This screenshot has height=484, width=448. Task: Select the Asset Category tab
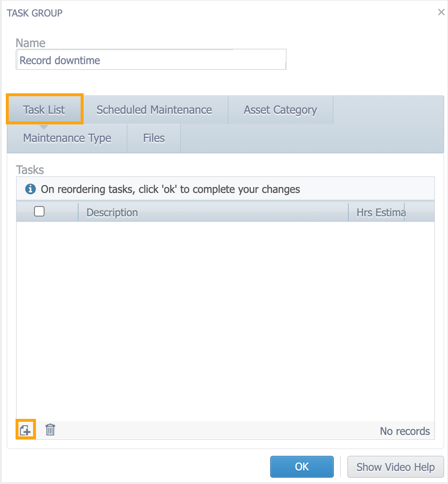point(280,110)
